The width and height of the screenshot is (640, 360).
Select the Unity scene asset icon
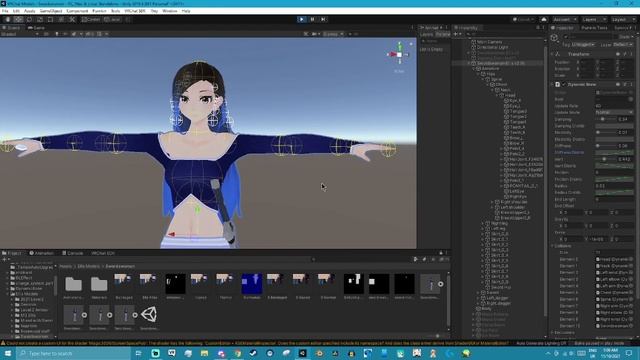[149, 315]
